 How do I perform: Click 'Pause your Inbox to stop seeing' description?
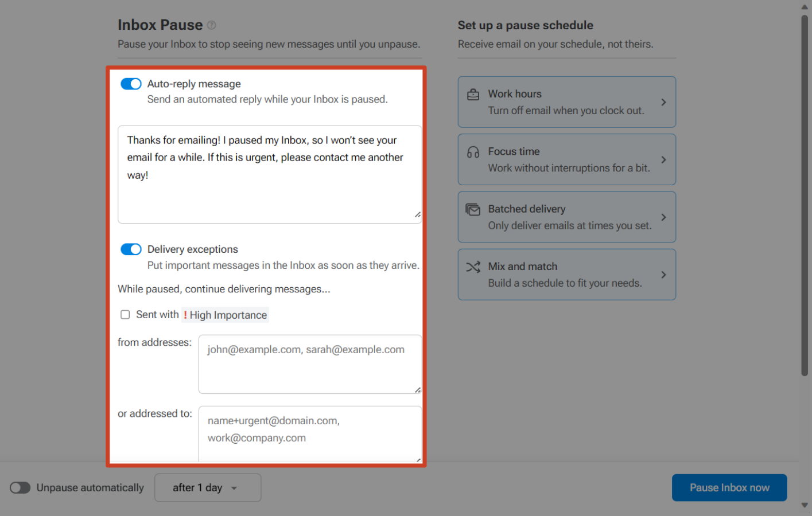[269, 44]
